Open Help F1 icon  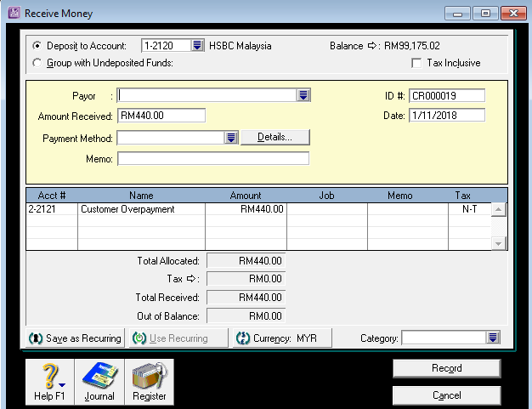50,382
